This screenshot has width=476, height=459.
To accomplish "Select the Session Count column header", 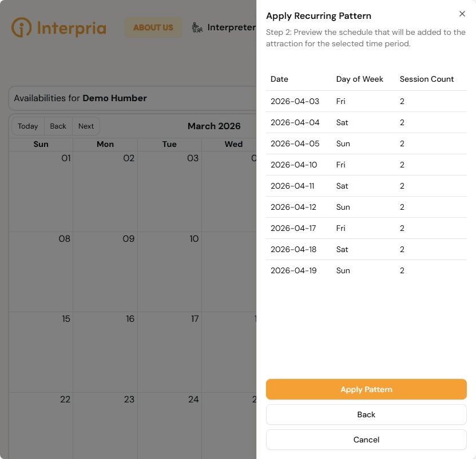I will (427, 79).
